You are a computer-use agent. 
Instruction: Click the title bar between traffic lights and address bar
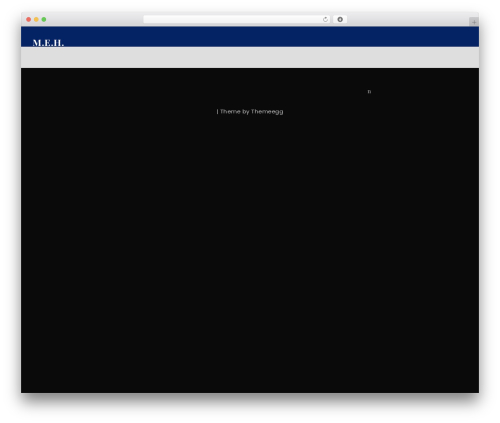95,19
